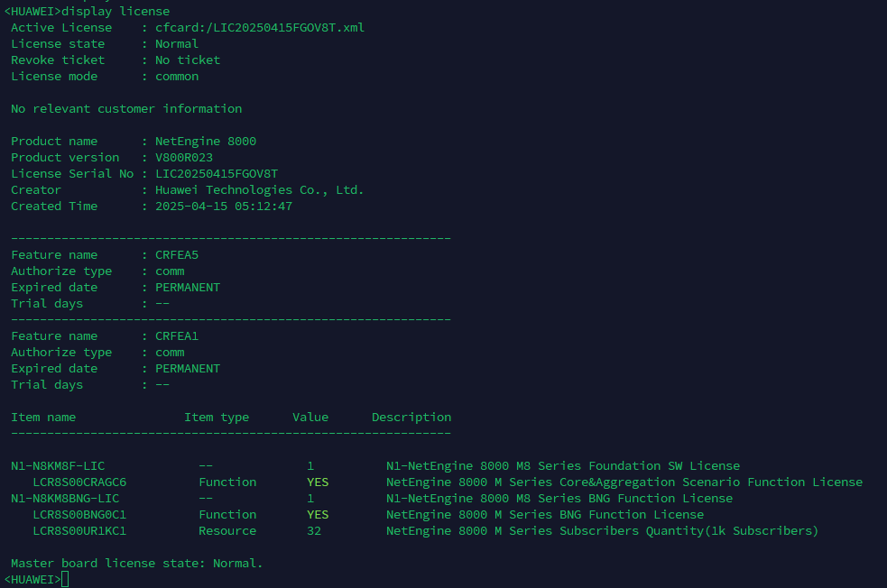
Task: Click the License state value 'Normal'
Action: [177, 44]
